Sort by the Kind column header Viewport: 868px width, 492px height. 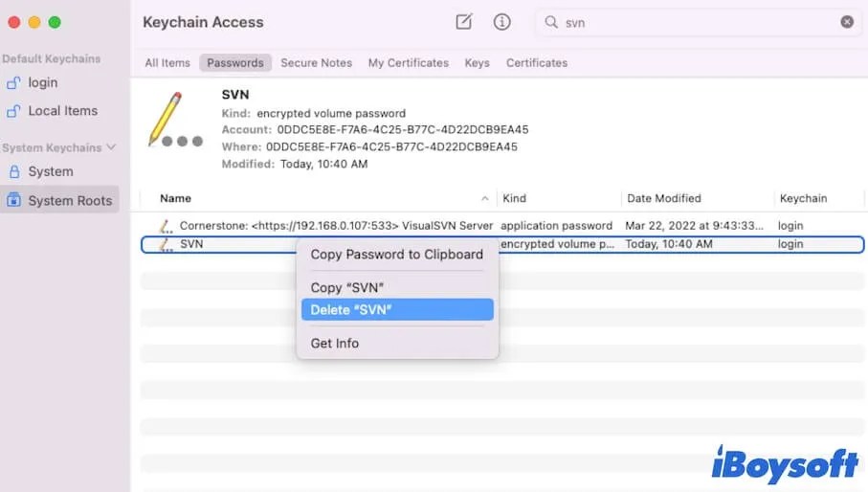point(514,198)
